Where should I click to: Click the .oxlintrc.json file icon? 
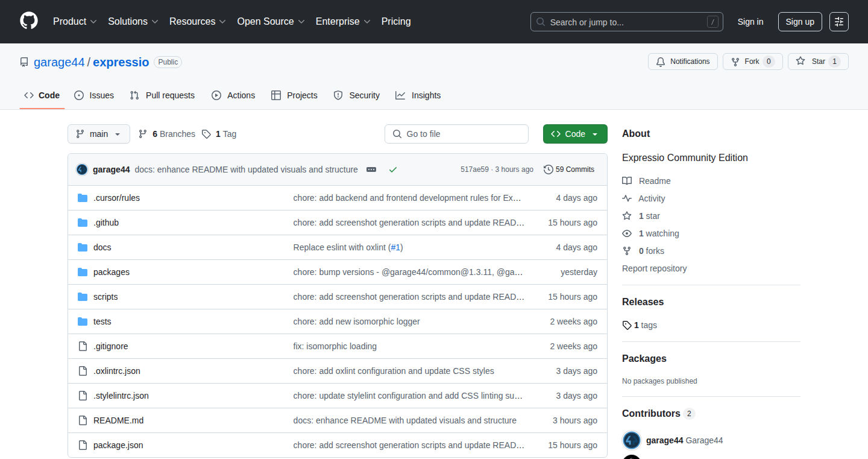coord(83,371)
